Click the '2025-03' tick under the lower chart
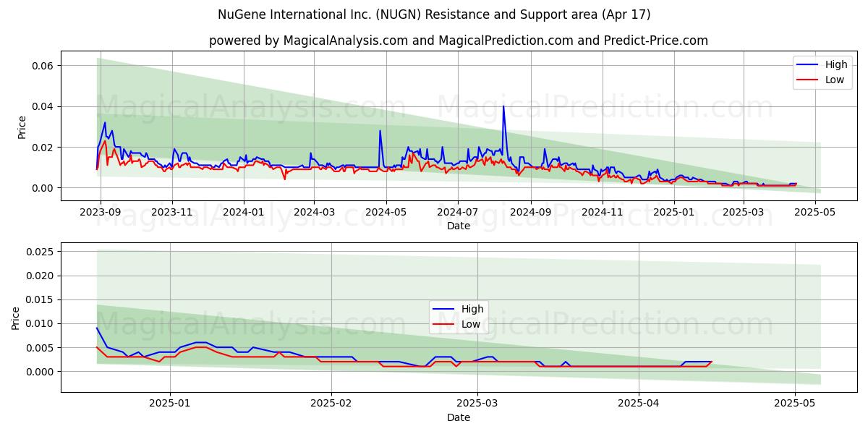This screenshot has height=434, width=868. 477,404
